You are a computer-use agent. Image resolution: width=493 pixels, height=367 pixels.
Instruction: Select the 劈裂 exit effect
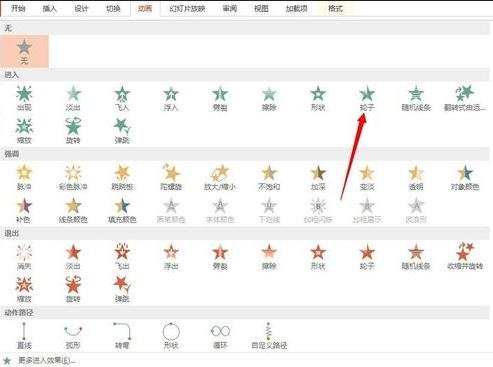220,257
